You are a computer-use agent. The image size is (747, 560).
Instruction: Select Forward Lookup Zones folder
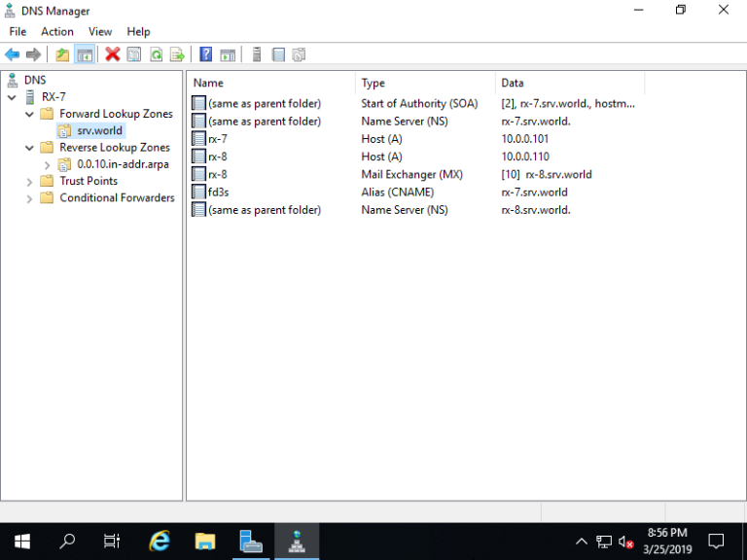point(116,114)
